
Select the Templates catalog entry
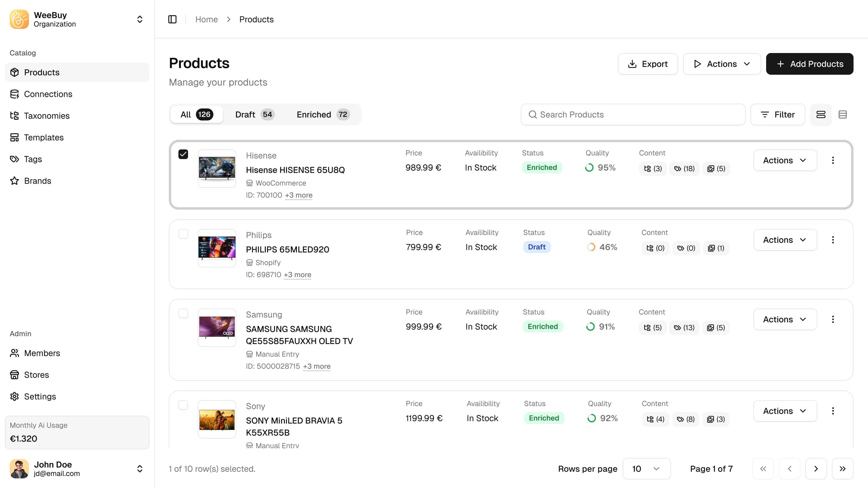click(43, 137)
